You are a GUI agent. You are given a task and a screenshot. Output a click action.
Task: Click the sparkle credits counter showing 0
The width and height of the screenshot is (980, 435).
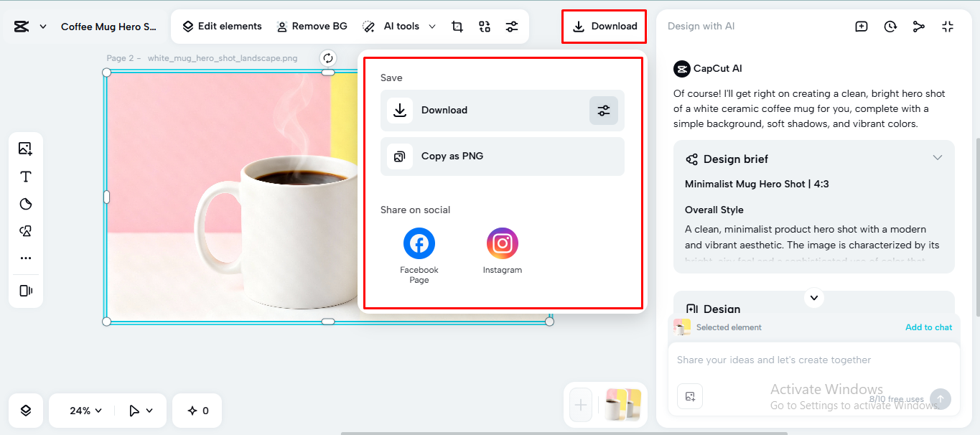[x=197, y=411]
